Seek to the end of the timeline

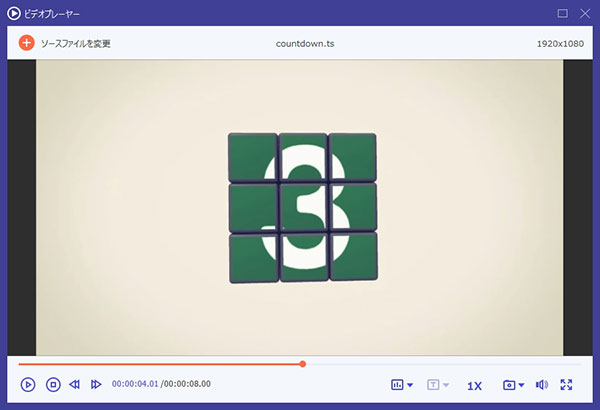[579, 364]
